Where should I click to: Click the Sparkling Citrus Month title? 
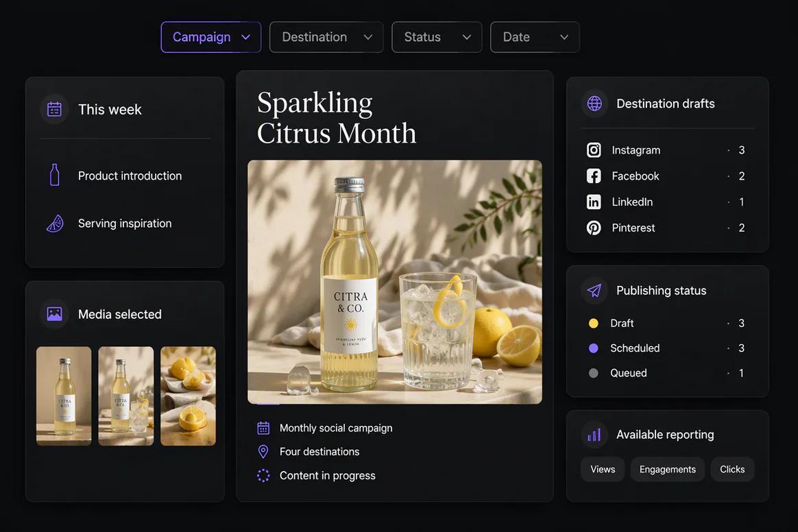pos(337,118)
